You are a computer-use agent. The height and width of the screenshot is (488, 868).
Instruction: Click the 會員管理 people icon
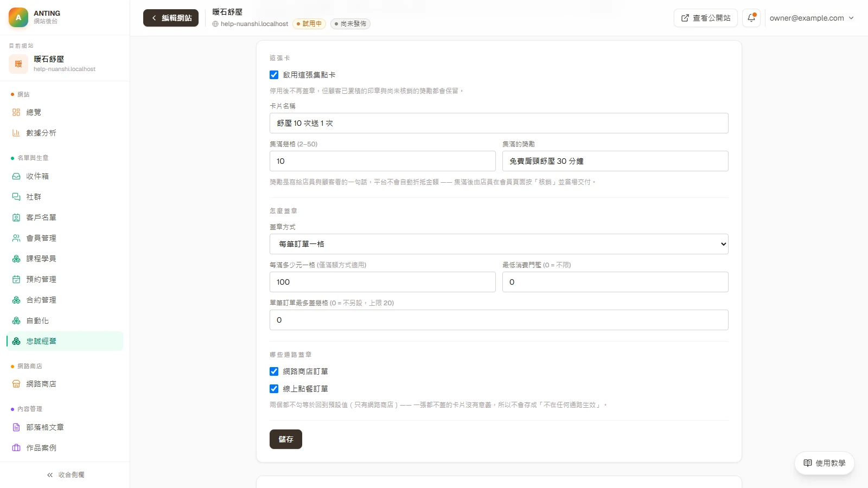[16, 238]
